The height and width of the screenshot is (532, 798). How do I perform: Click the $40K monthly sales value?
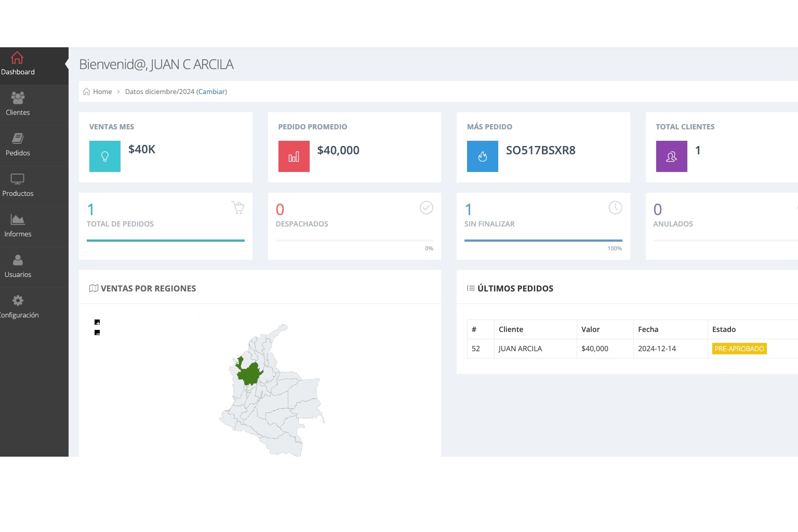tap(142, 149)
